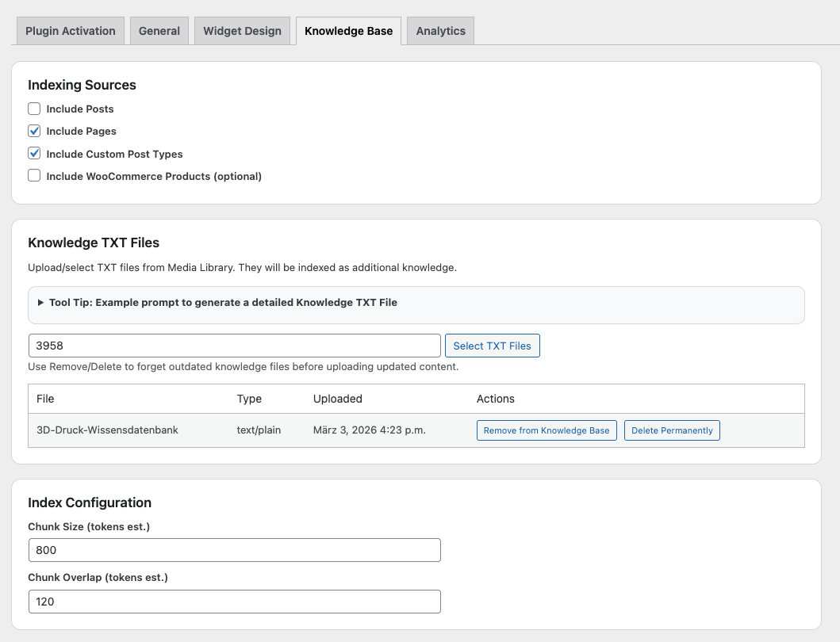Go to the Analytics tab
Image resolution: width=840 pixels, height=642 pixels.
click(x=441, y=31)
